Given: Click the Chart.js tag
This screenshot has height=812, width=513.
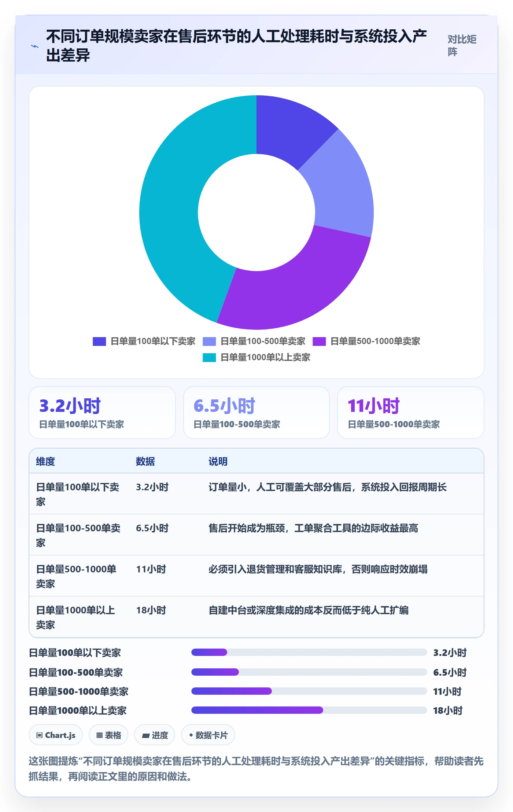Looking at the screenshot, I should click(x=56, y=735).
